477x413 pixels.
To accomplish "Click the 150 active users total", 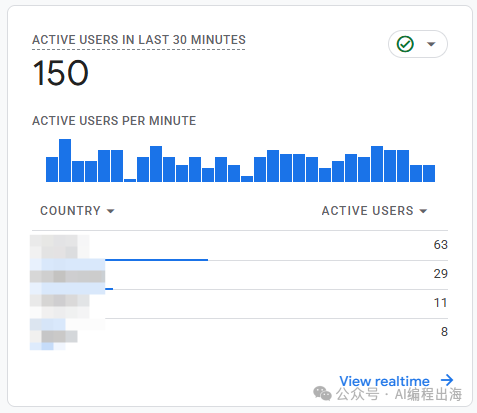I will (60, 73).
